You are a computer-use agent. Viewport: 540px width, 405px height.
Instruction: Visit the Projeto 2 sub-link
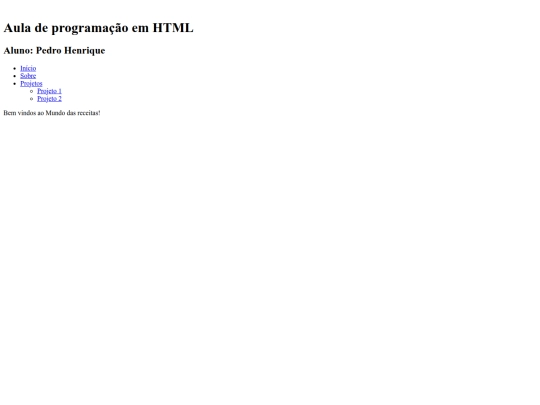pos(49,98)
